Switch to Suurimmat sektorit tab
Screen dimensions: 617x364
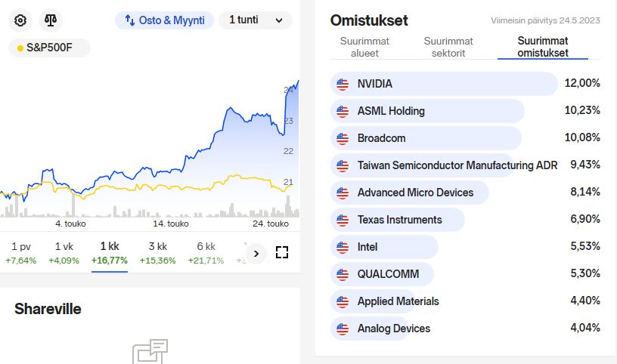[x=448, y=47]
